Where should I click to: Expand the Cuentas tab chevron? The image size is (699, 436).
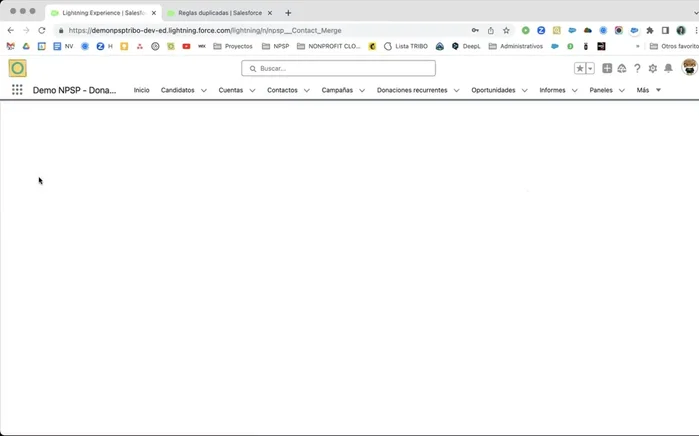coord(252,90)
